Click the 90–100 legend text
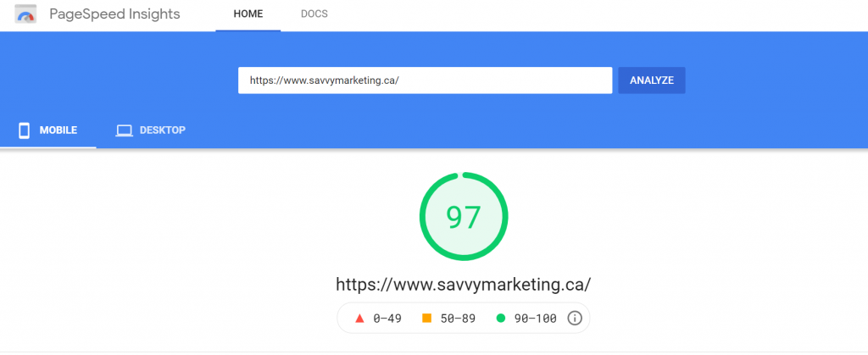The height and width of the screenshot is (355, 868). coord(536,319)
